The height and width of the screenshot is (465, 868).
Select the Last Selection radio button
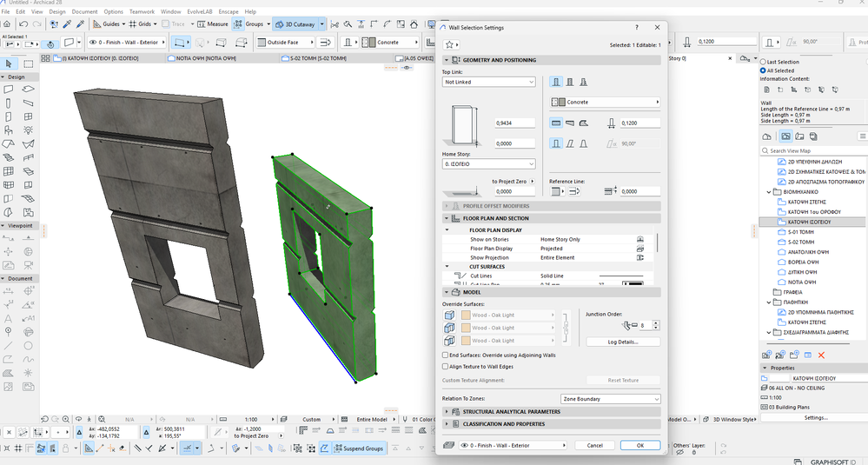coord(764,62)
